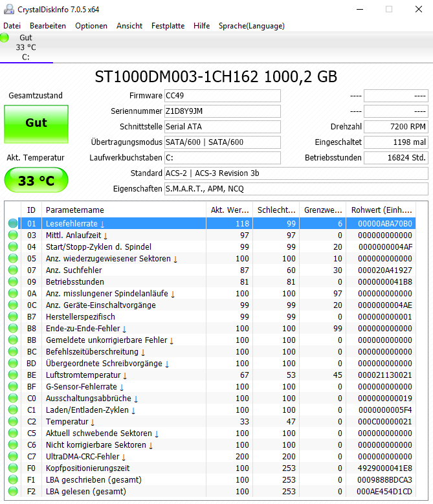Viewport: 433px width, 504px height.
Task: Click the Rohwert column header
Action: click(x=381, y=210)
